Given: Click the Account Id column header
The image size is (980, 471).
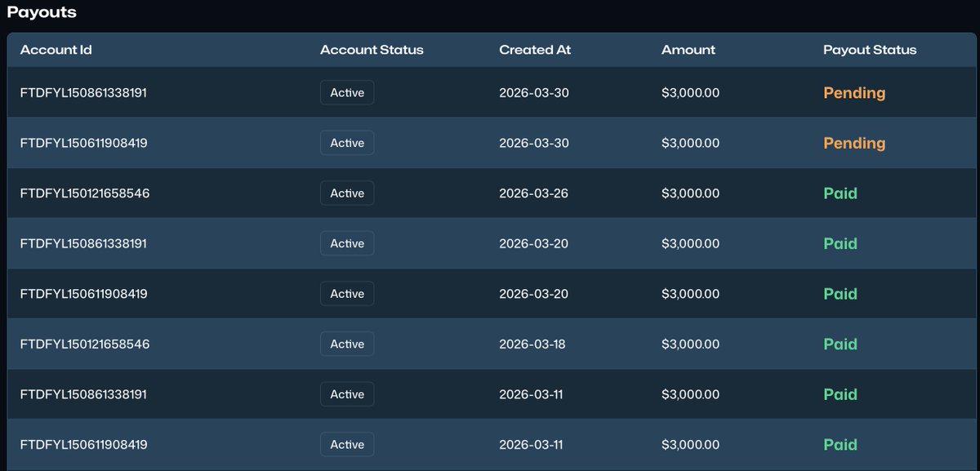Looking at the screenshot, I should 56,50.
